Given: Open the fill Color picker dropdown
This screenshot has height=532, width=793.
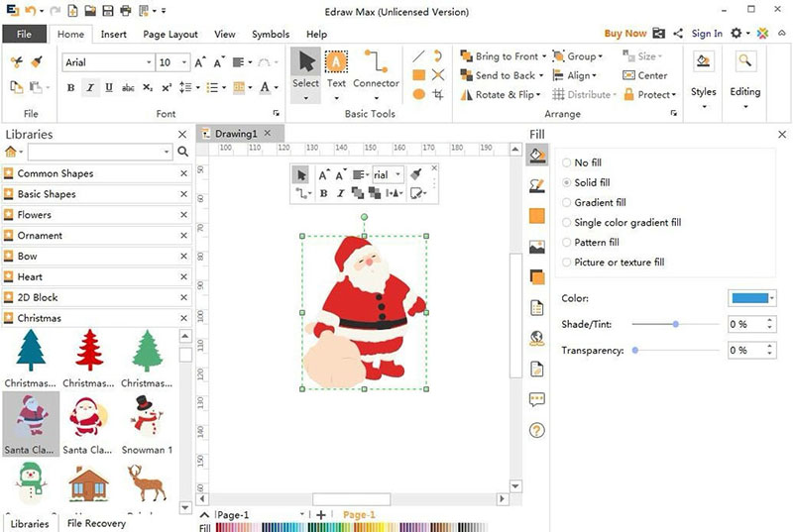Looking at the screenshot, I should pyautogui.click(x=753, y=298).
